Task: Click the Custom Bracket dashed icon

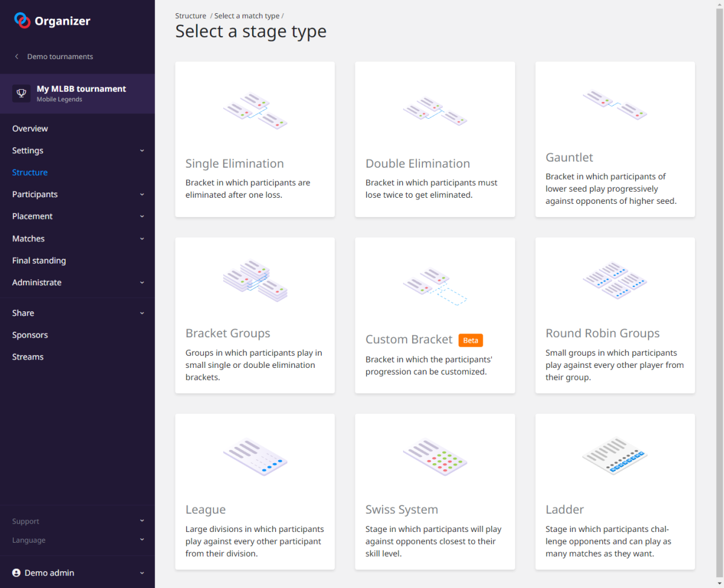Action: coord(434,286)
